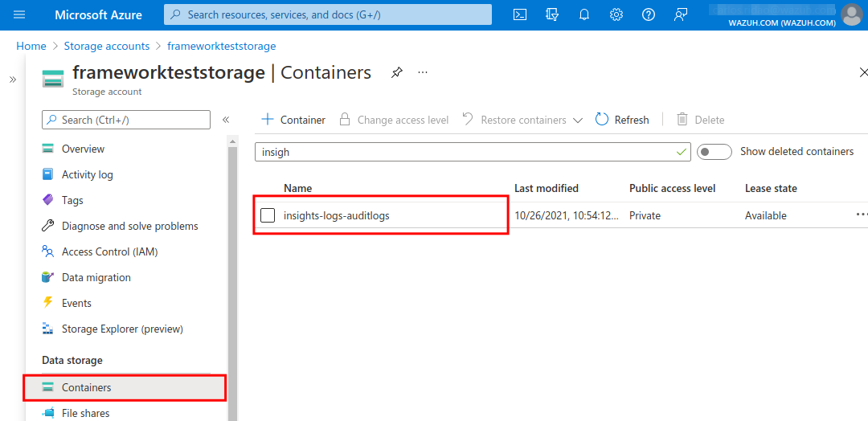The width and height of the screenshot is (868, 421).
Task: Expand the portal sidebar double-chevron
Action: [x=13, y=80]
